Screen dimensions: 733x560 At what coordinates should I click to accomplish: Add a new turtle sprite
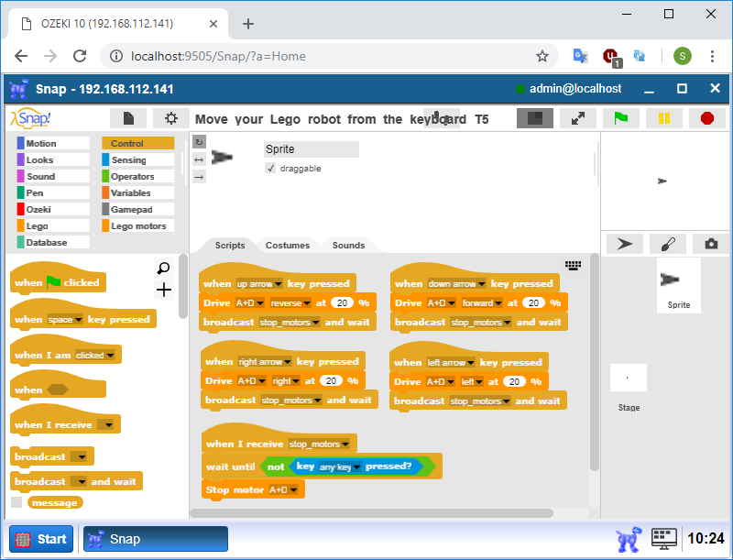625,244
